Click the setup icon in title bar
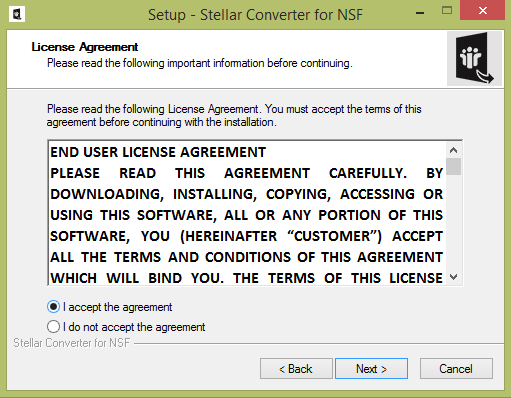Screen dimensions: 511x398 click(x=17, y=14)
